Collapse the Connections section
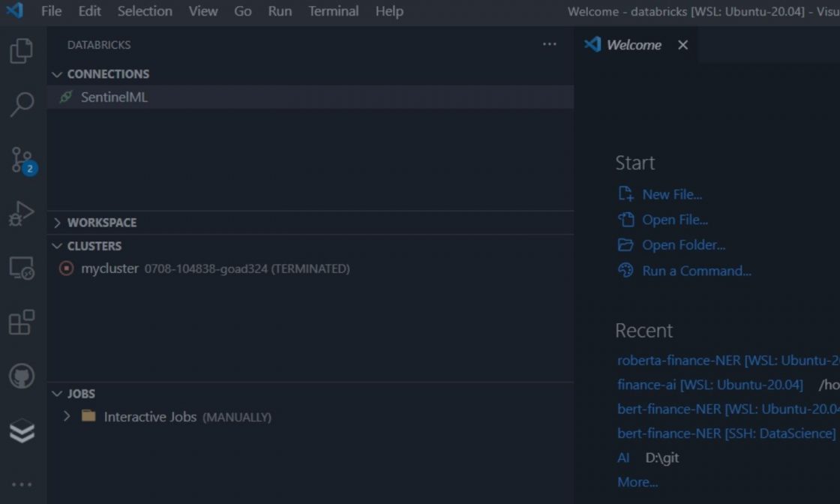Image resolution: width=840 pixels, height=504 pixels. click(x=57, y=74)
